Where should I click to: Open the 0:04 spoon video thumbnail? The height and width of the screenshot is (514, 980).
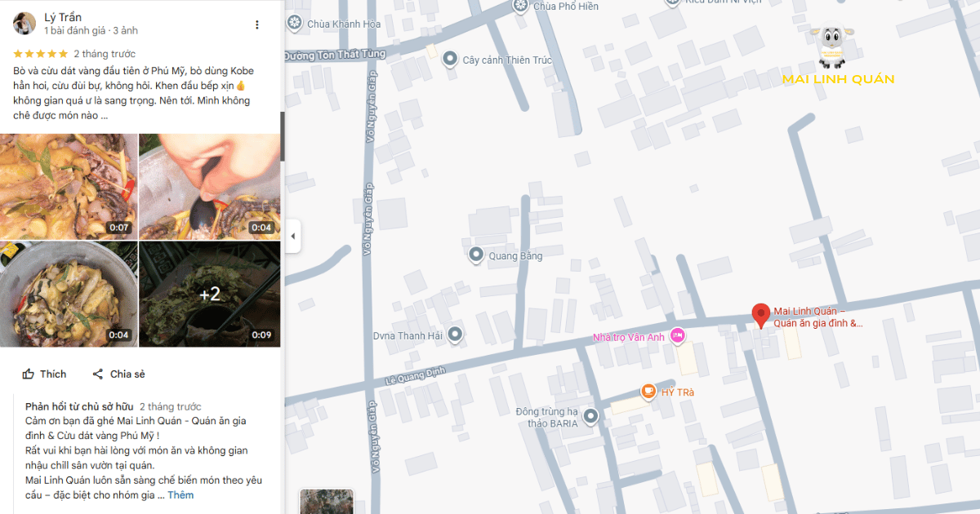tap(209, 186)
